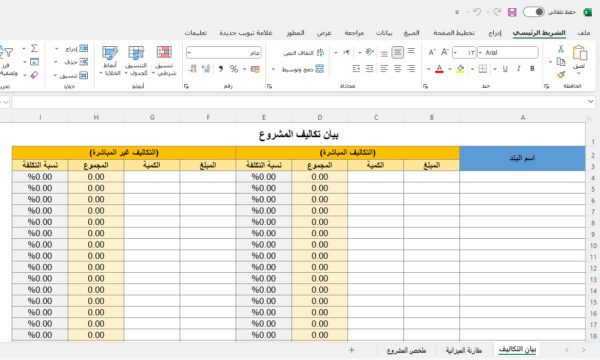The width and height of the screenshot is (600, 360).
Task: Save the workbook with the floppy disk icon
Action: point(512,12)
